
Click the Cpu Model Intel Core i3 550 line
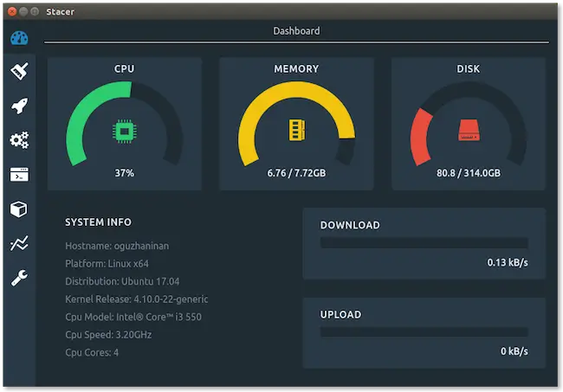click(133, 317)
